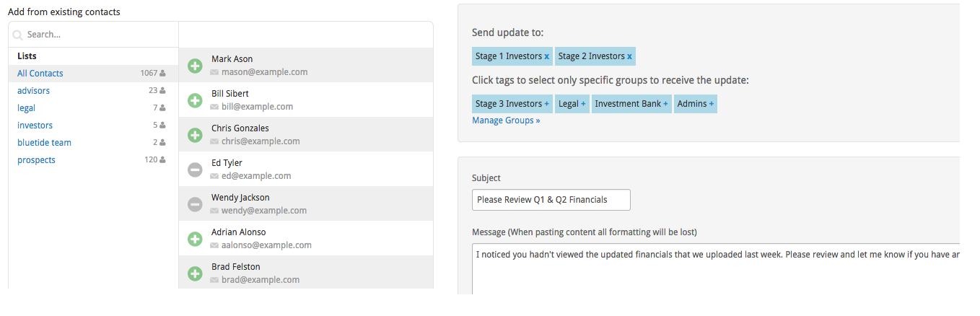Image resolution: width=980 pixels, height=316 pixels.
Task: Open the Manage Groups link
Action: coord(506,120)
